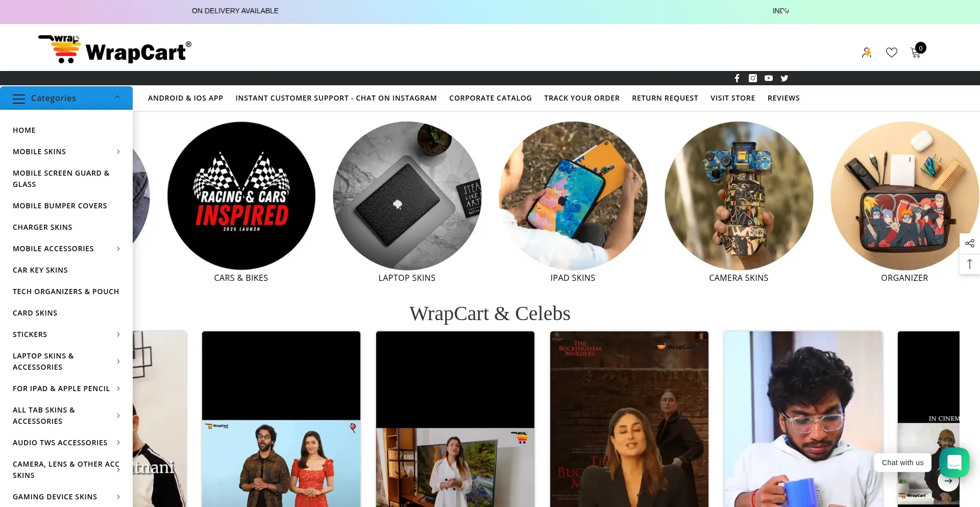The image size is (980, 507).
Task: Open the YouTube social icon
Action: click(x=769, y=78)
